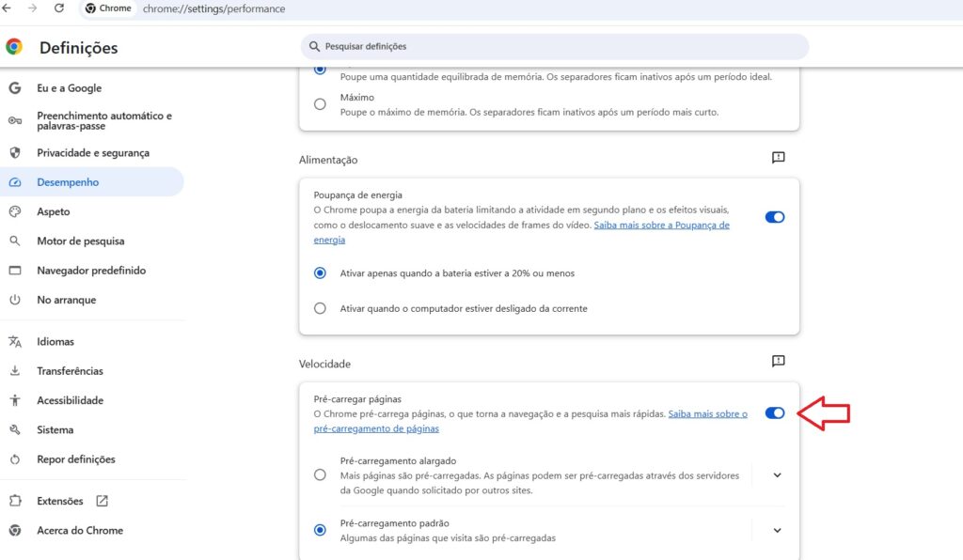Viewport: 963px width, 560px height.
Task: Turn off the Pré-carregar páginas toggle
Action: (x=774, y=412)
